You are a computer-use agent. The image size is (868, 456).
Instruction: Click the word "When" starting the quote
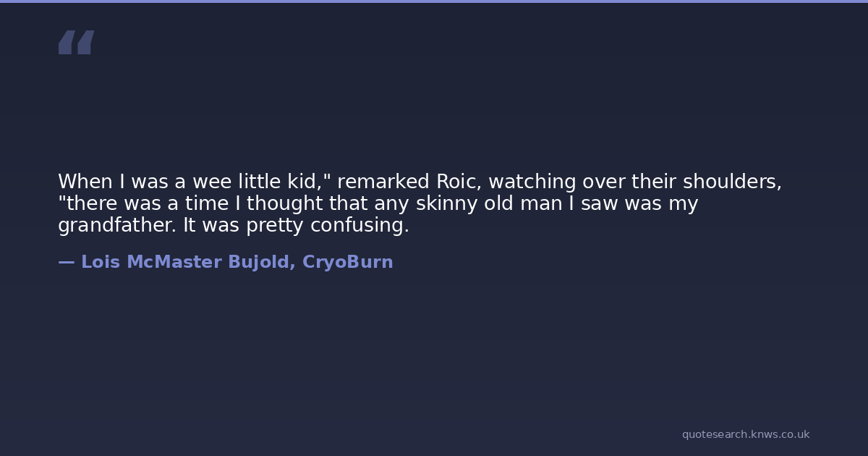tap(82, 182)
